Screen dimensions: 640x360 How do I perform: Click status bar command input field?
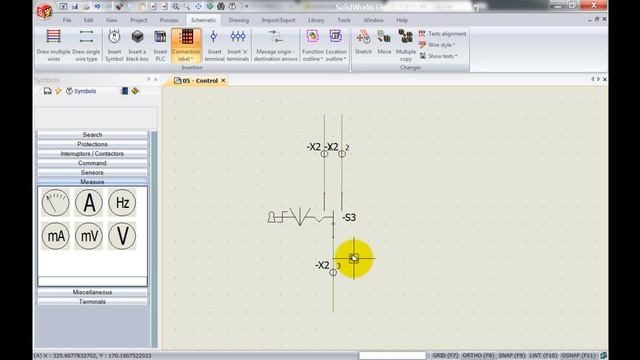tap(393, 356)
